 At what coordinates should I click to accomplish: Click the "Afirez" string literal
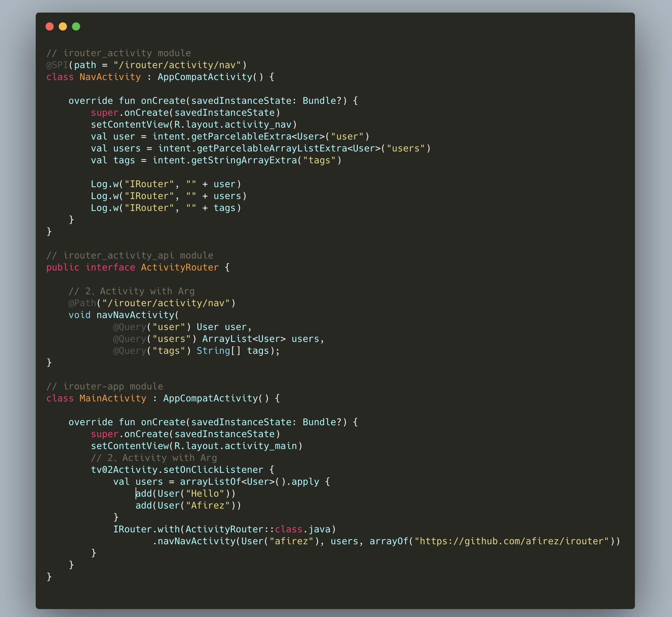[208, 506]
